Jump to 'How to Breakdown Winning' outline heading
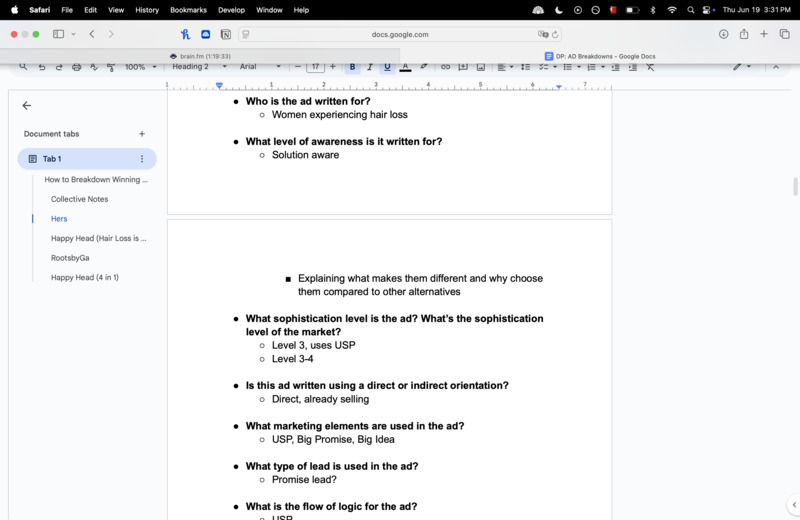Image resolution: width=800 pixels, height=520 pixels. (96, 180)
